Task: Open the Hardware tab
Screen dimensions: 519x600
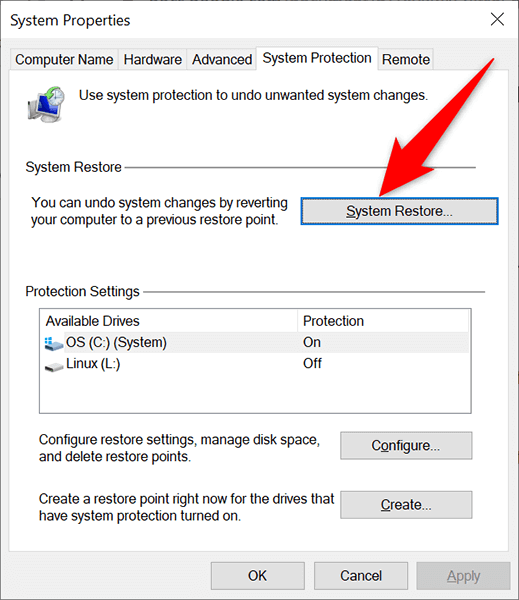Action: point(152,60)
